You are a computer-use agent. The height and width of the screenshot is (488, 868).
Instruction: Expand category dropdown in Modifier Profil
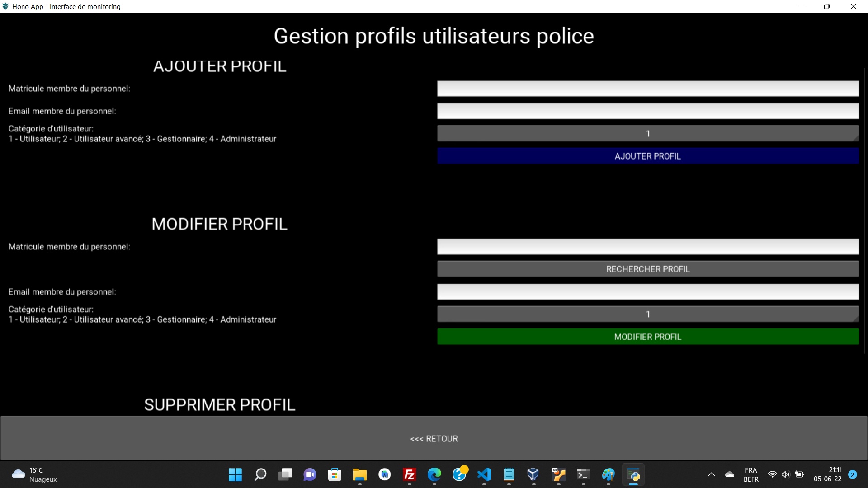[647, 314]
